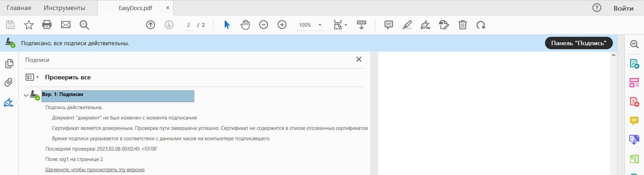Zoom in with the plus icon
Viewport: 644px width, 175px height.
[x=282, y=25]
